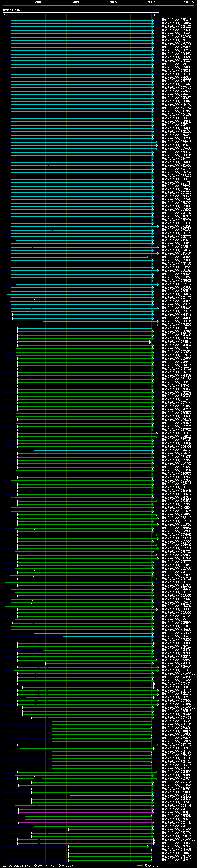
Task: Select hit label UniRef100_C6T4J5
Action: click(177, 88)
